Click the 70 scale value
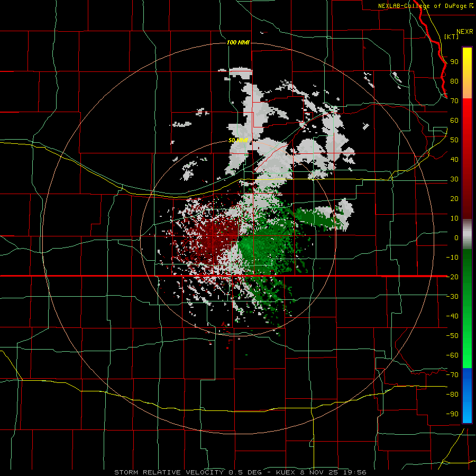The width and height of the screenshot is (476, 476). pyautogui.click(x=454, y=101)
